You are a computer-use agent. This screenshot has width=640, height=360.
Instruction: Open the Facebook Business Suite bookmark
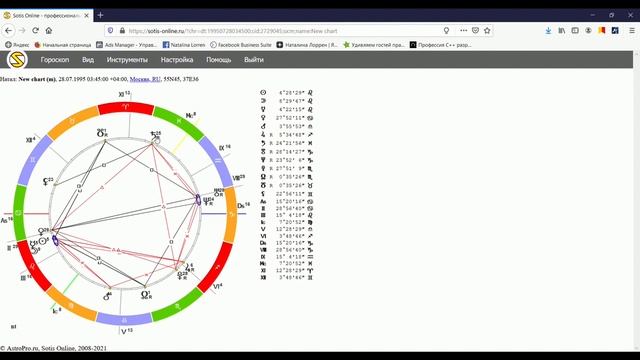pos(241,45)
